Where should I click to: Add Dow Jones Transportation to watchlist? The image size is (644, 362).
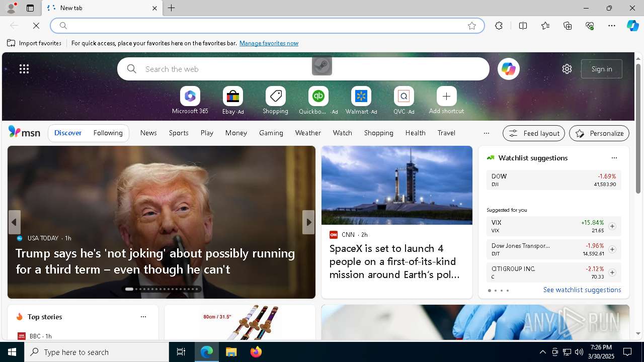pyautogui.click(x=612, y=249)
